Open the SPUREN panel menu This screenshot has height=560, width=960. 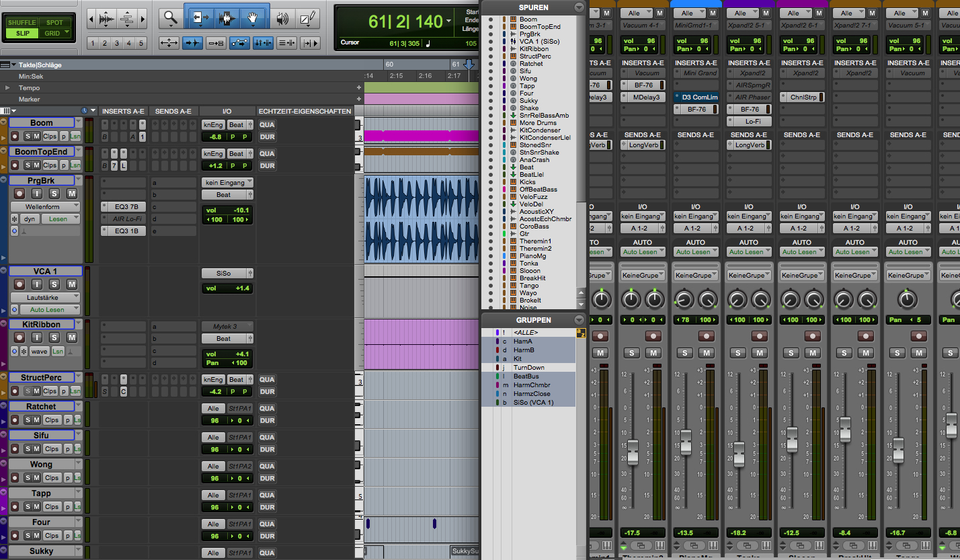point(579,7)
